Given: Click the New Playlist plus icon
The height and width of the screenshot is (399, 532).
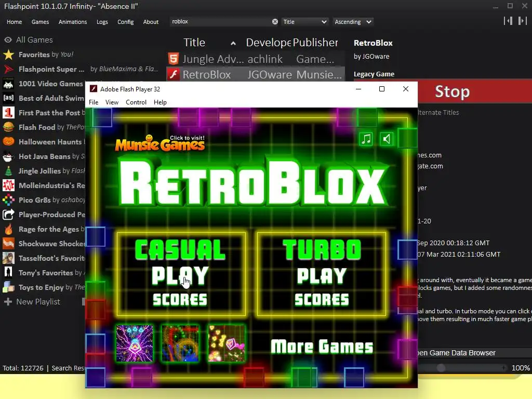Looking at the screenshot, I should click(8, 302).
